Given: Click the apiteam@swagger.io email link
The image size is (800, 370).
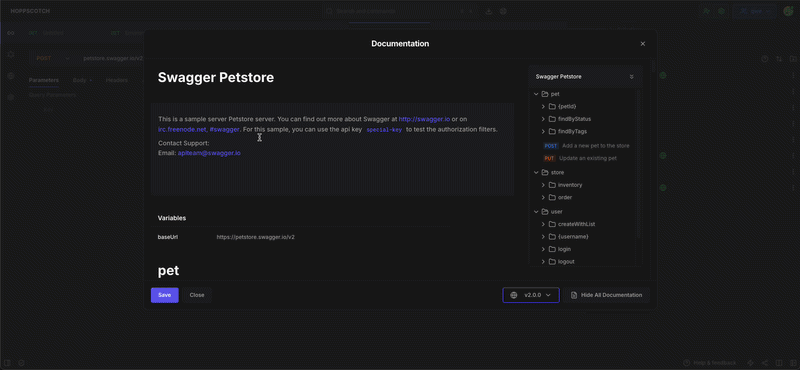Looking at the screenshot, I should [209, 153].
